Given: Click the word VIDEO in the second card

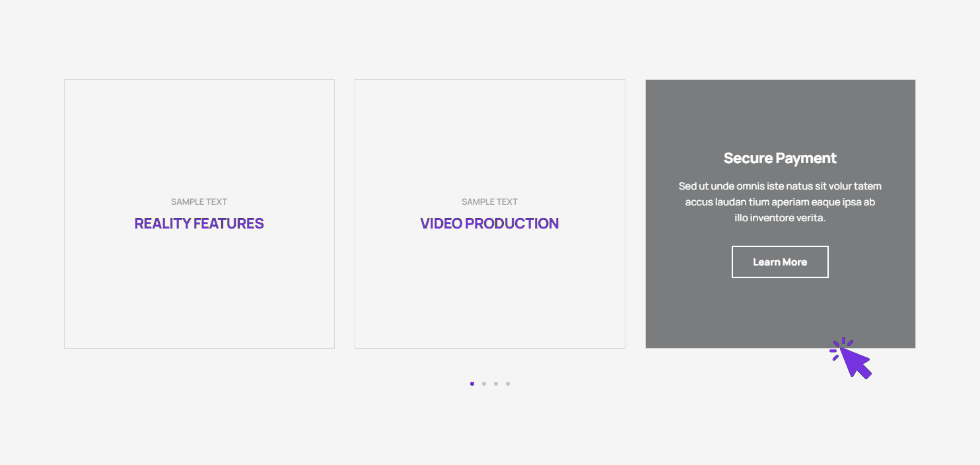Looking at the screenshot, I should tap(441, 224).
